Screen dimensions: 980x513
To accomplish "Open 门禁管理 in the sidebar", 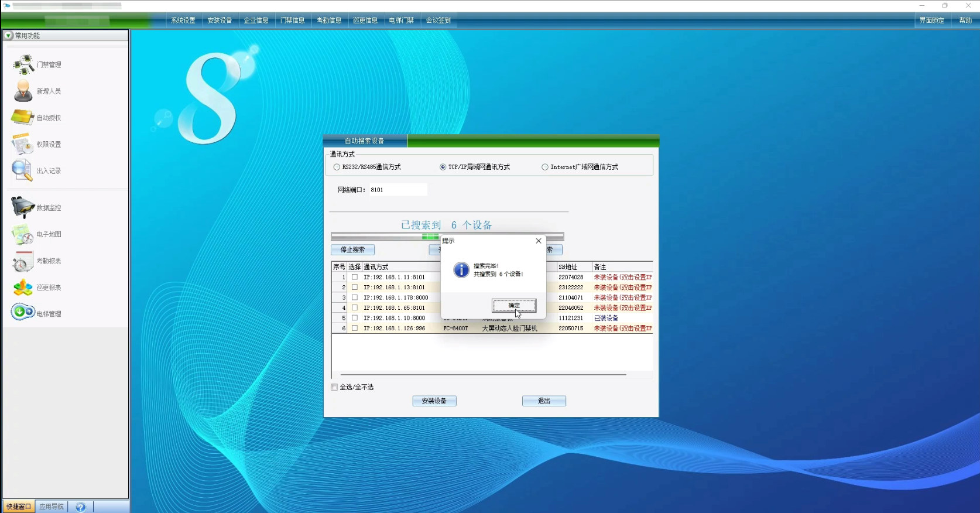I will coord(23,64).
